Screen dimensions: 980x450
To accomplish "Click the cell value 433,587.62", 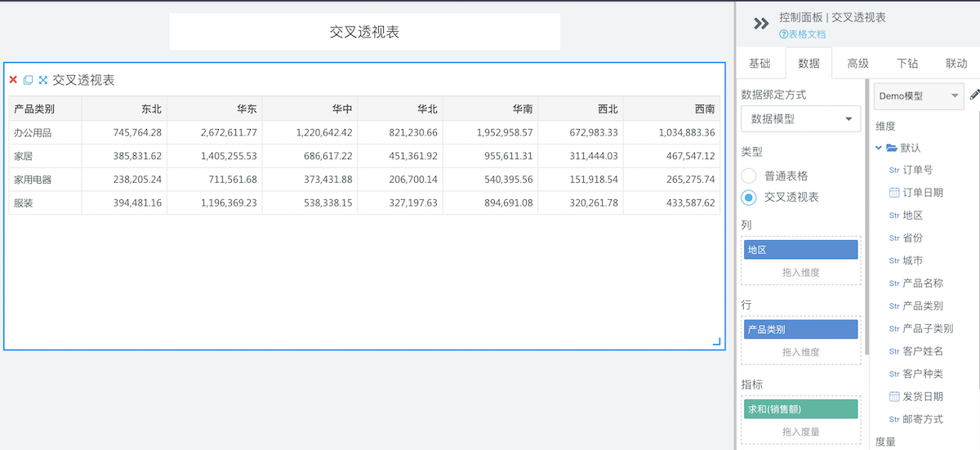I will click(691, 203).
